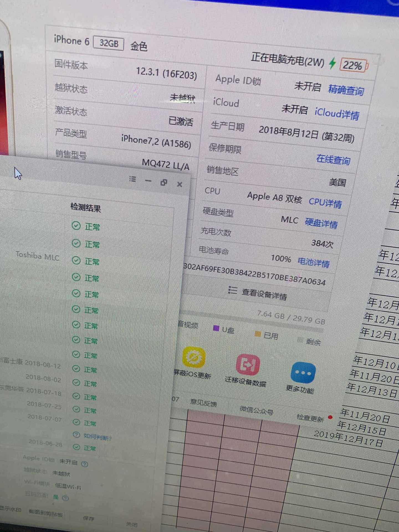Image resolution: width=399 pixels, height=532 pixels.
Task: Open the 硬盘详情 link
Action: tap(321, 223)
